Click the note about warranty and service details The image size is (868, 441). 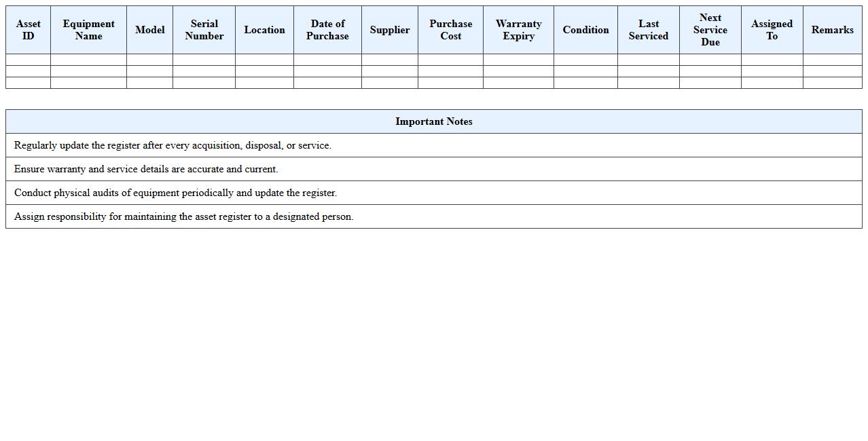pos(146,169)
